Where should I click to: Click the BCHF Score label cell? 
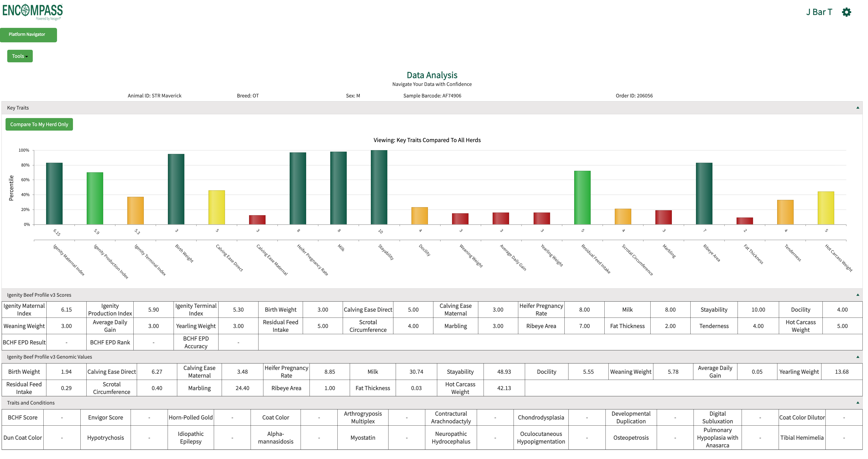(x=23, y=417)
